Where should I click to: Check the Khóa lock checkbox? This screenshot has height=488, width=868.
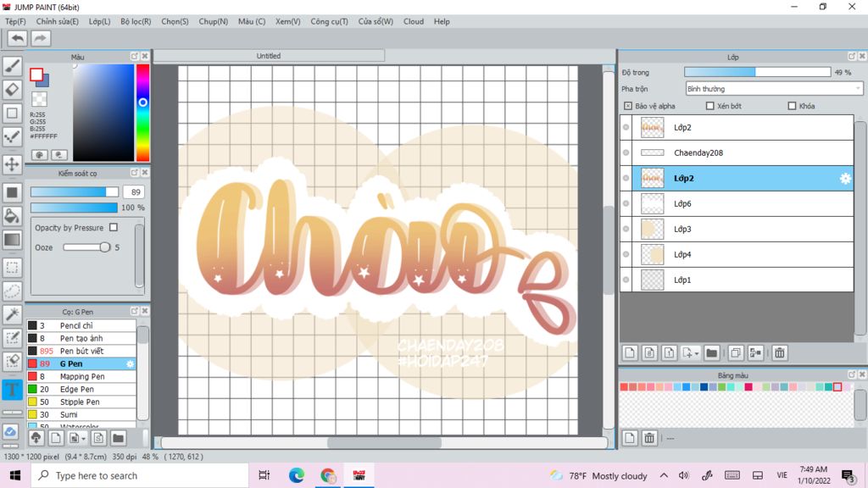click(792, 106)
